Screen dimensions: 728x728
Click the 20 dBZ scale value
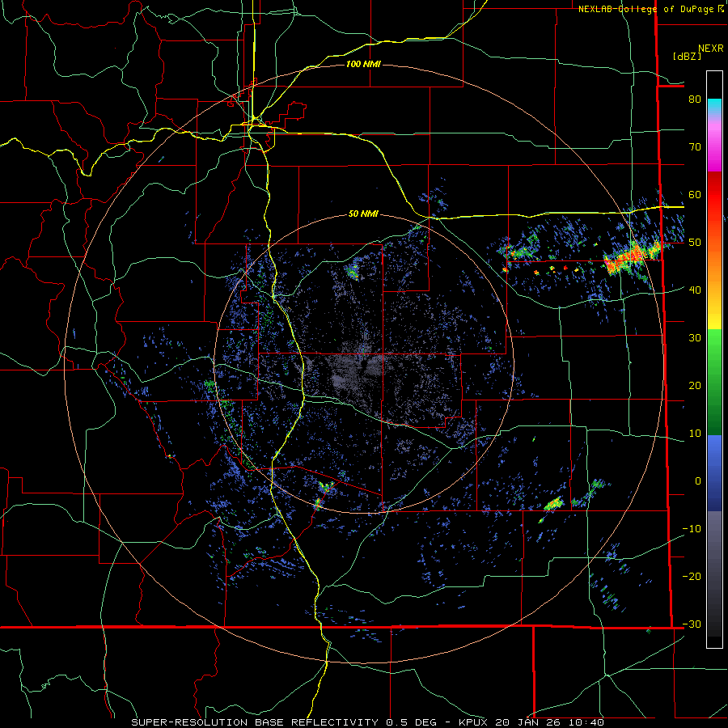(695, 385)
